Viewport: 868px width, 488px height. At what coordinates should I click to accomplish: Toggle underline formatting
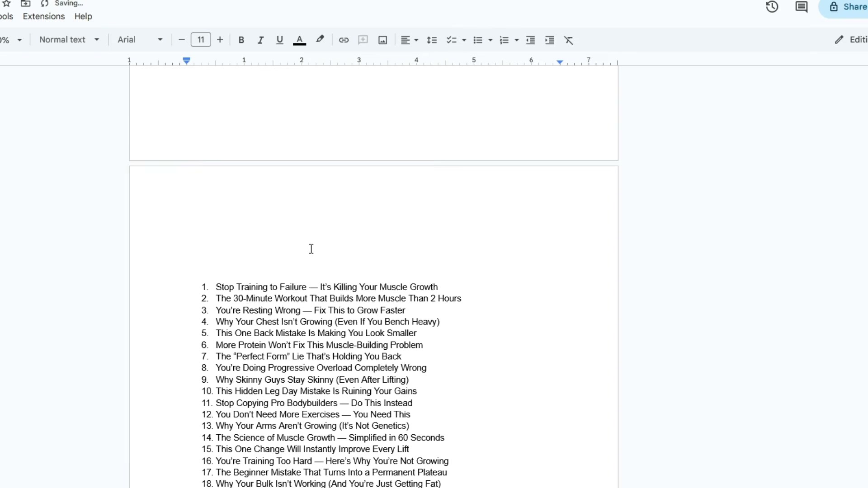tap(279, 40)
